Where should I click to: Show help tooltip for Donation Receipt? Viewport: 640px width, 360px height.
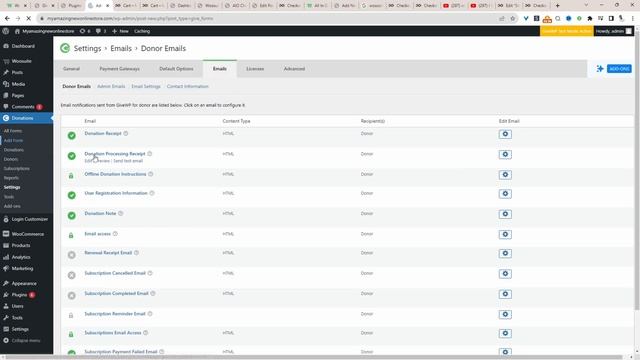126,133
